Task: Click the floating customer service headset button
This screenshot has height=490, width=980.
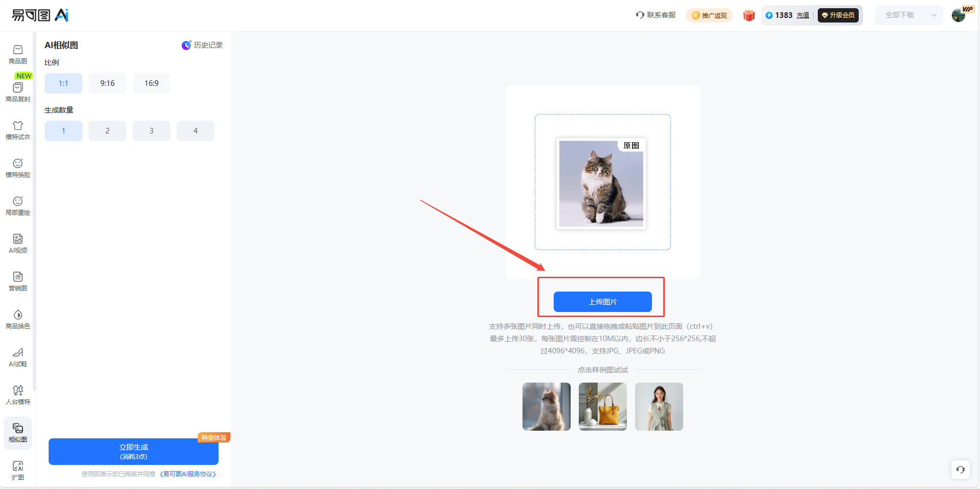Action: tap(961, 470)
